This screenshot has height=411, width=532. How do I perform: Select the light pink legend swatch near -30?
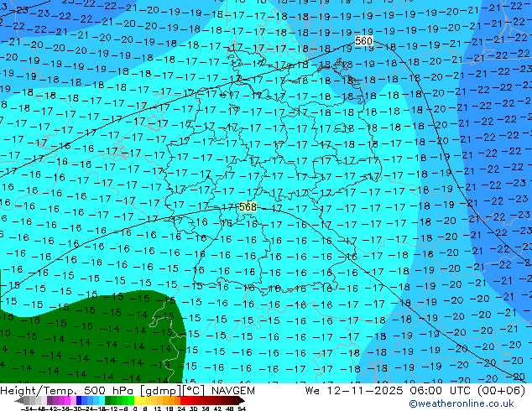pyautogui.click(x=73, y=400)
